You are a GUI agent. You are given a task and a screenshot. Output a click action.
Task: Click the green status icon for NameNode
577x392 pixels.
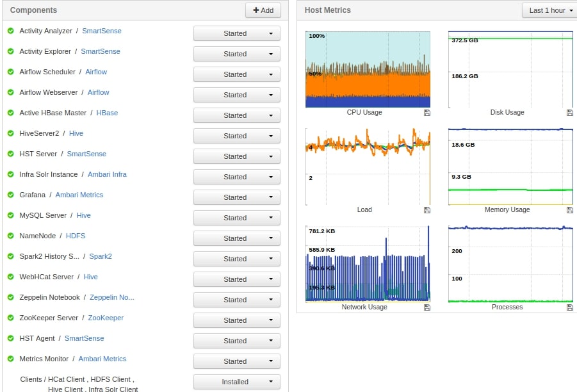[11, 236]
